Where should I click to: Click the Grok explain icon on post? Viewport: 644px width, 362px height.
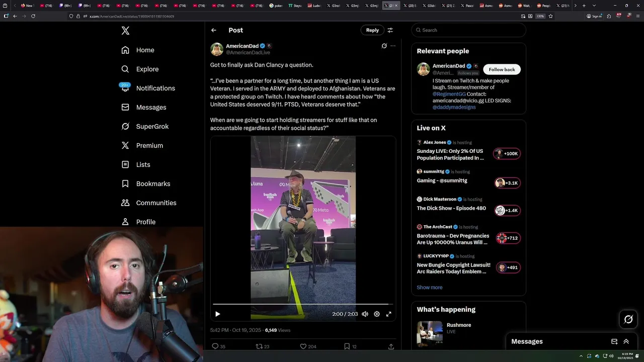click(x=384, y=46)
